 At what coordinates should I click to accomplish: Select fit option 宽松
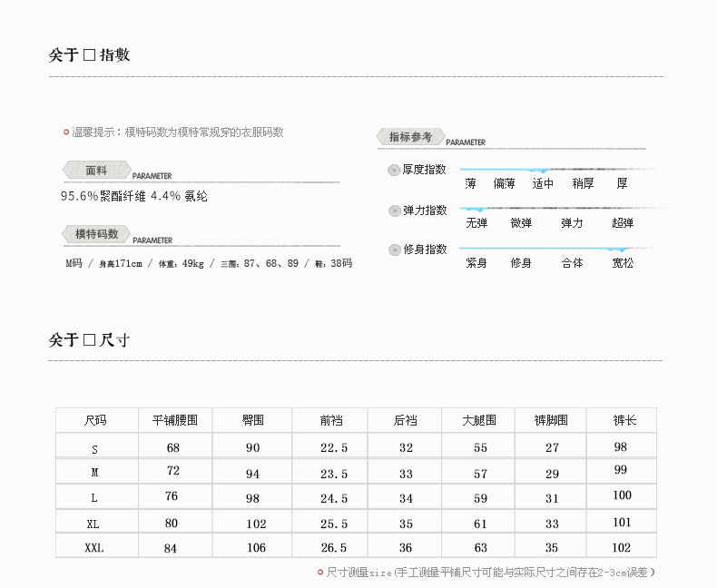click(x=623, y=263)
